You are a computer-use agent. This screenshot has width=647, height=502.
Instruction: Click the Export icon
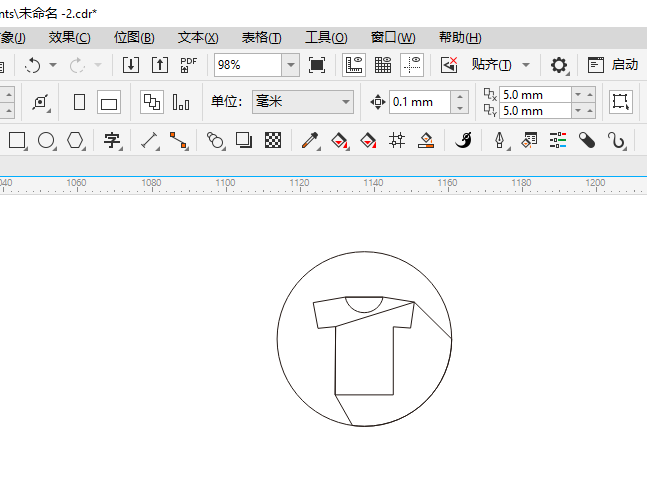[x=160, y=65]
